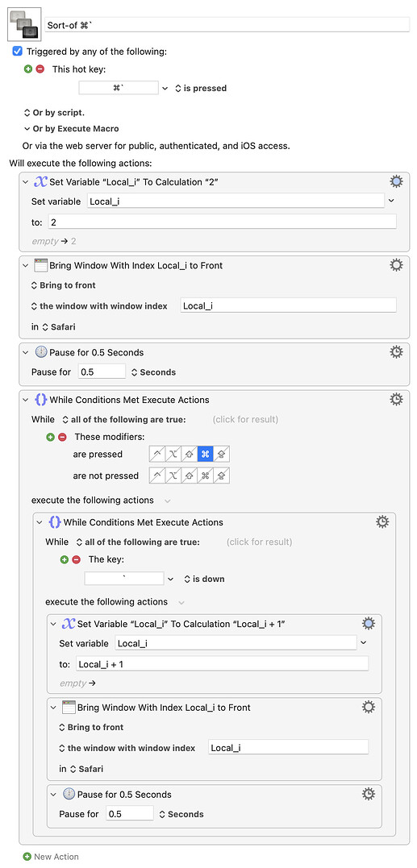
Task: Open the gear menu of the Set Variable "2" action
Action: pyautogui.click(x=396, y=181)
